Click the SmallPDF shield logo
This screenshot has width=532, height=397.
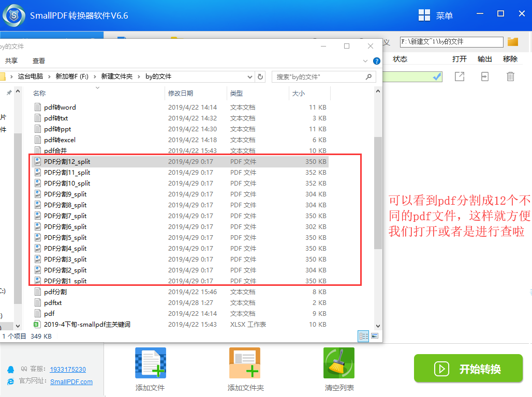(14, 16)
